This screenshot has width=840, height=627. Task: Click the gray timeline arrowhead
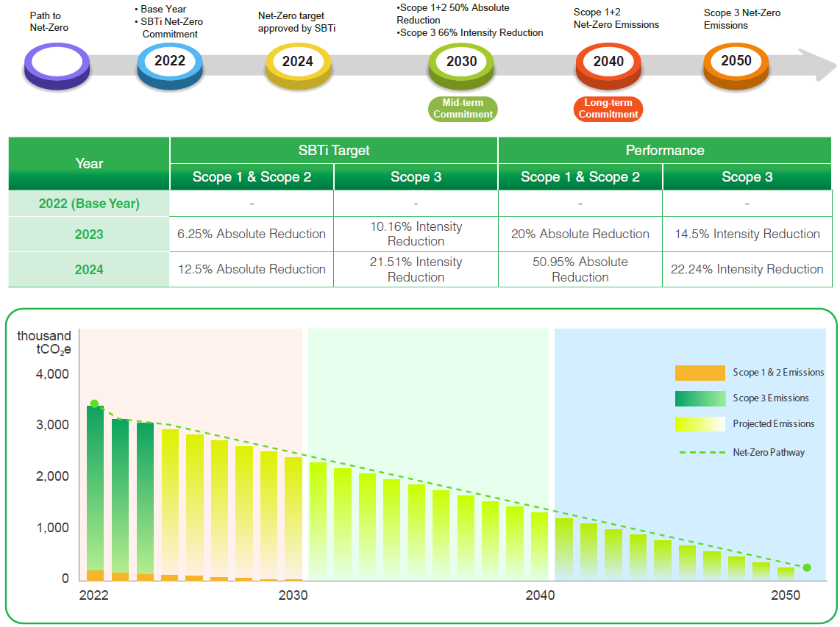click(816, 65)
